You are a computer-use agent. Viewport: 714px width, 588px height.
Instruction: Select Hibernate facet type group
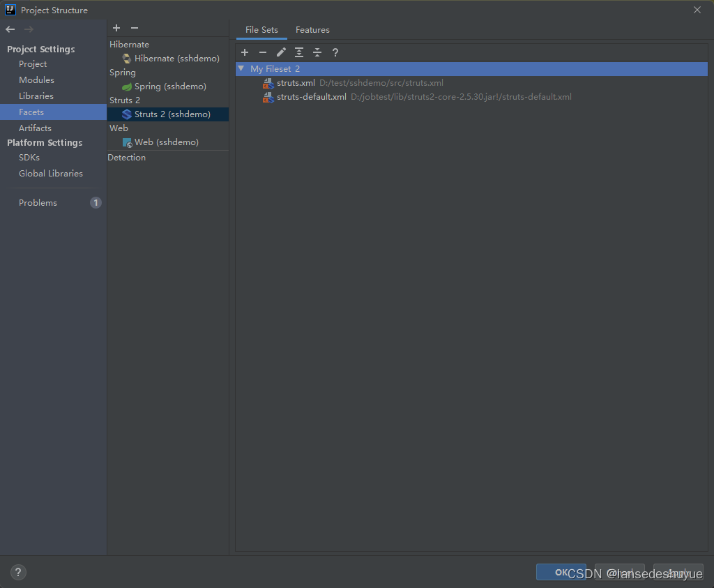point(129,45)
